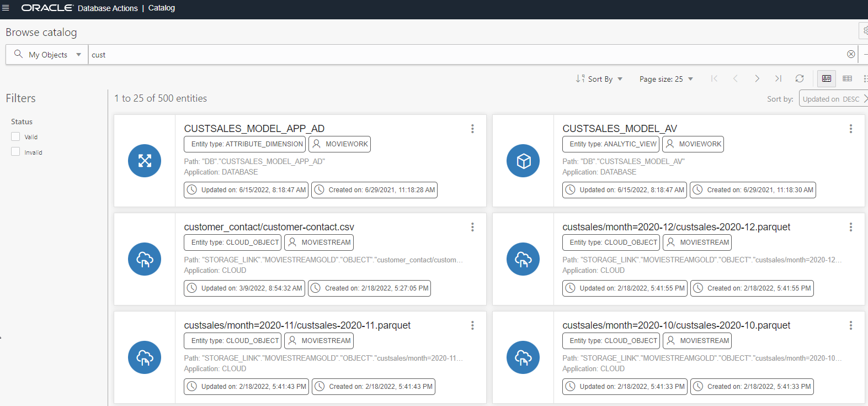Click Created on 6/29/2021, 11:18:30 AM chip
Viewport: 868px width, 406px height.
point(753,190)
